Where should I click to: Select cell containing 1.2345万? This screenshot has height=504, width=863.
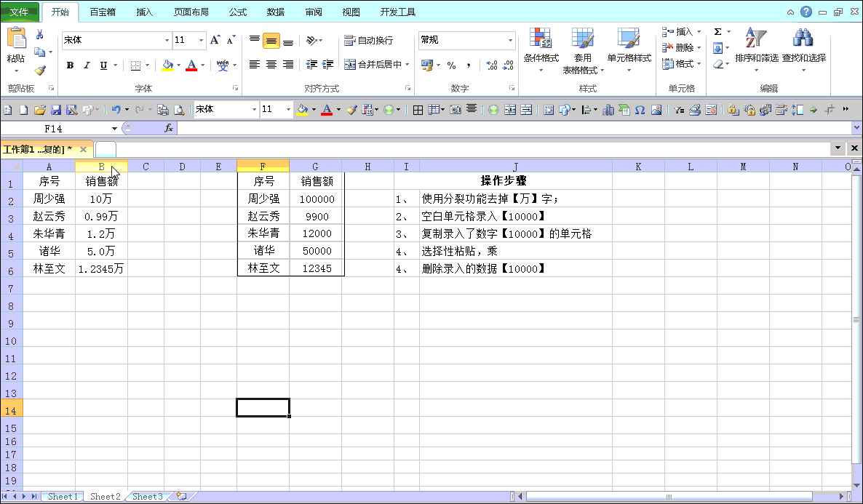[101, 268]
